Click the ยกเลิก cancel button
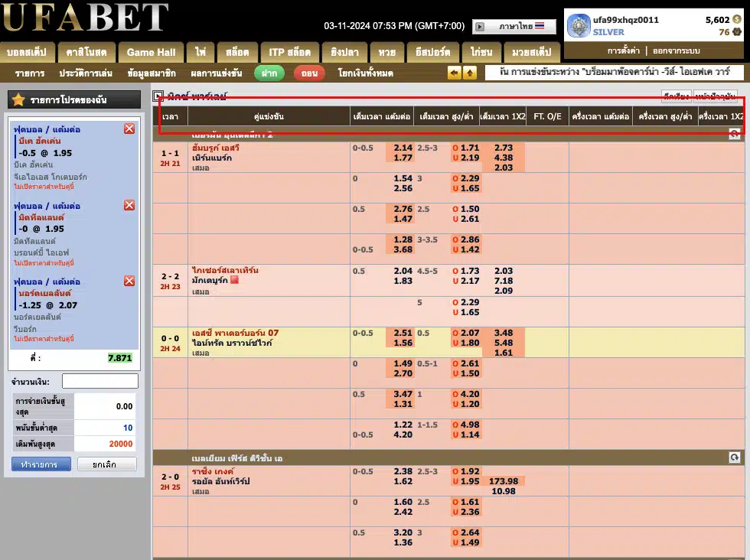The width and height of the screenshot is (750, 560). [107, 464]
